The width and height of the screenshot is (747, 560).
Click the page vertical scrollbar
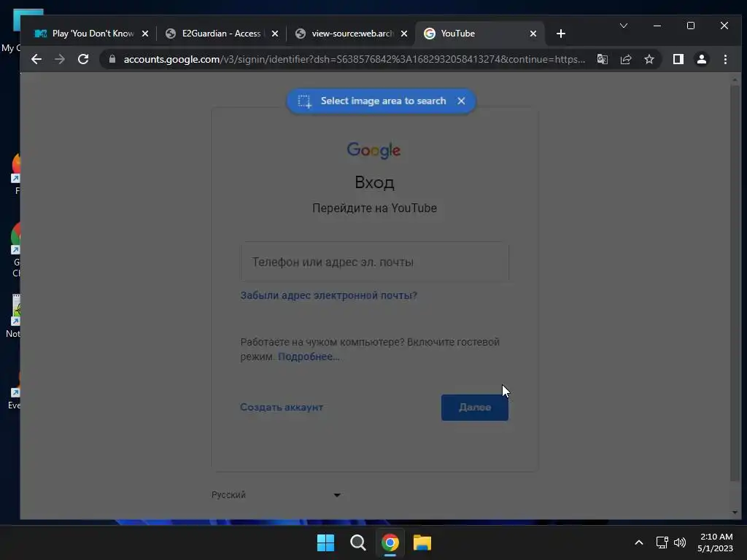click(735, 284)
